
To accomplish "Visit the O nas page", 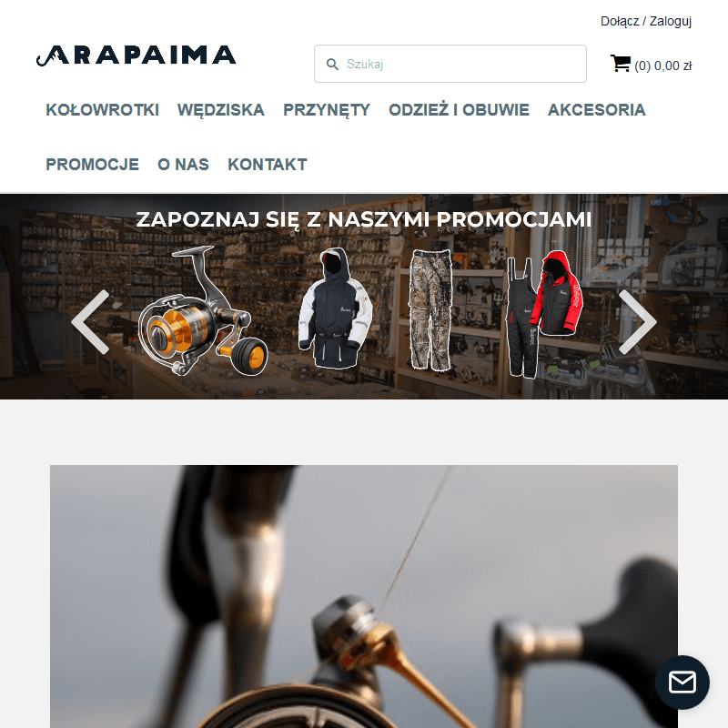I will pos(184,165).
